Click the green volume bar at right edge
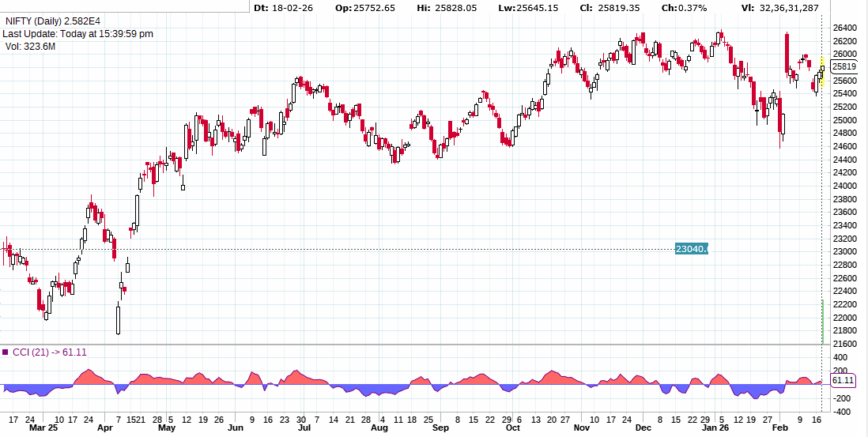This screenshot has width=868, height=437. pos(823,322)
